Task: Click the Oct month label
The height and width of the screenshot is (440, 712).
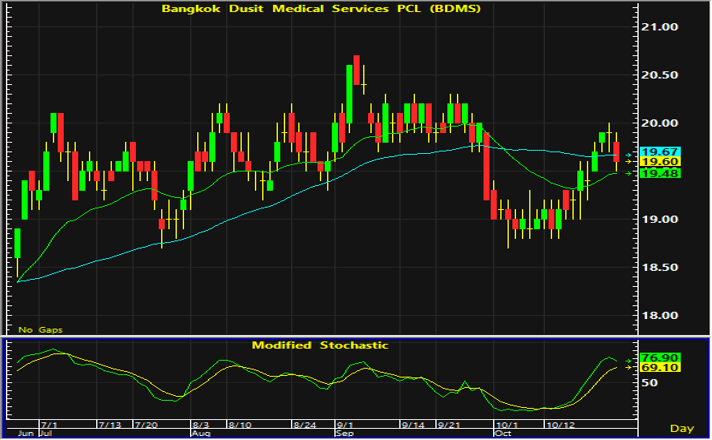Action: 503,433
